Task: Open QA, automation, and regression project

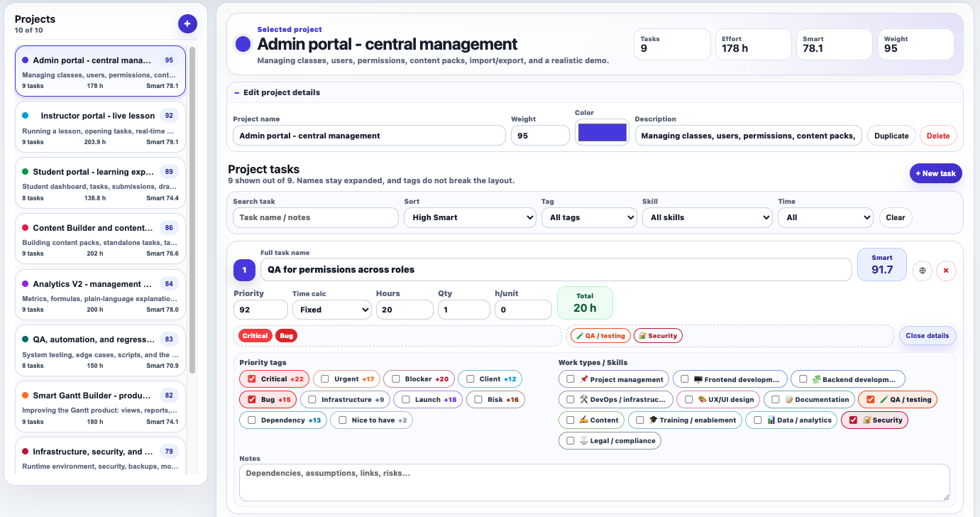Action: pyautogui.click(x=100, y=351)
